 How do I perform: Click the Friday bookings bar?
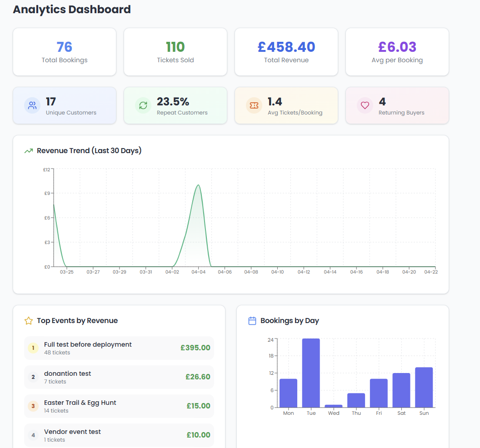click(x=379, y=393)
